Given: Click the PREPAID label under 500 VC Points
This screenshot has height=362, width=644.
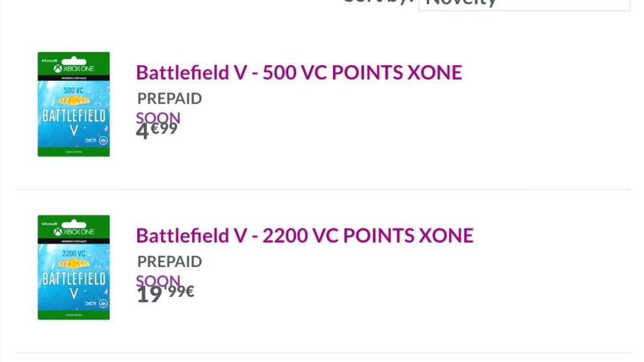Looking at the screenshot, I should coord(169,99).
